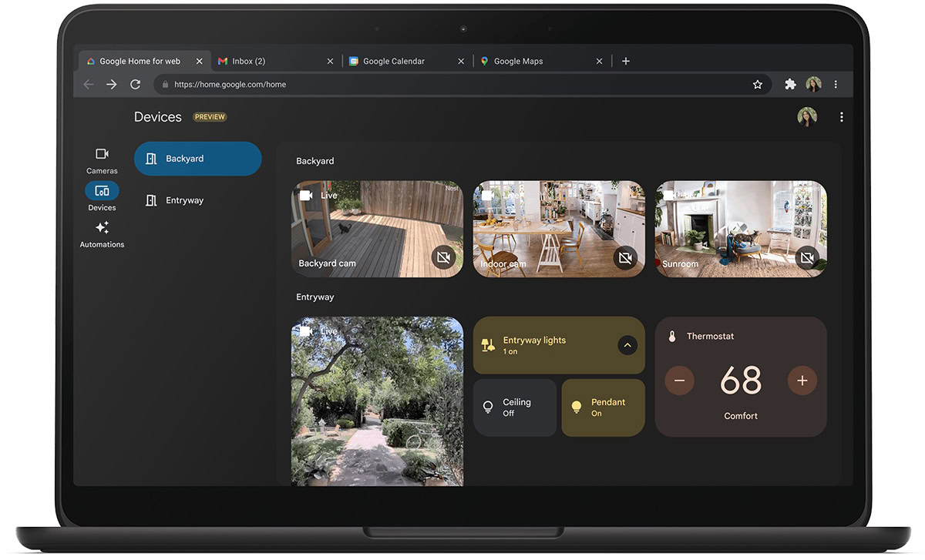Click the browser reload icon
The height and width of the screenshot is (560, 925).
coord(135,85)
